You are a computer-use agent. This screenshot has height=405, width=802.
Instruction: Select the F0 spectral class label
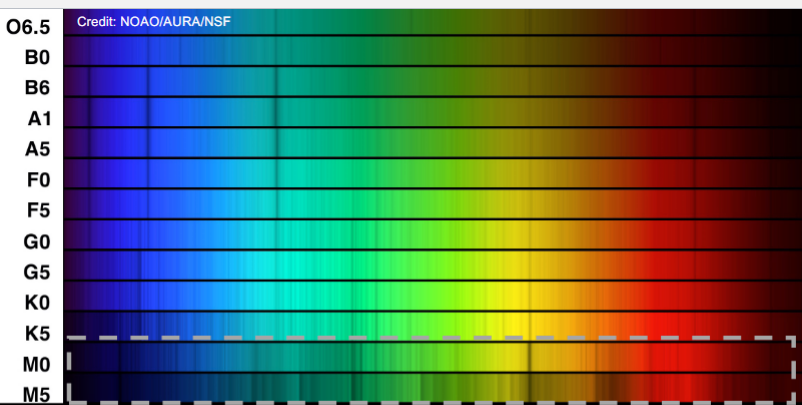tap(39, 180)
